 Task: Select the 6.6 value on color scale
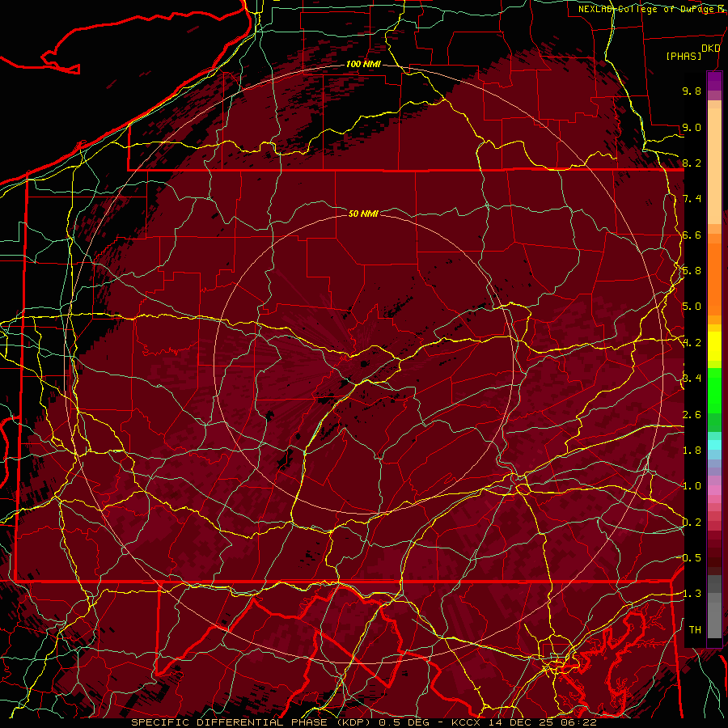(692, 235)
